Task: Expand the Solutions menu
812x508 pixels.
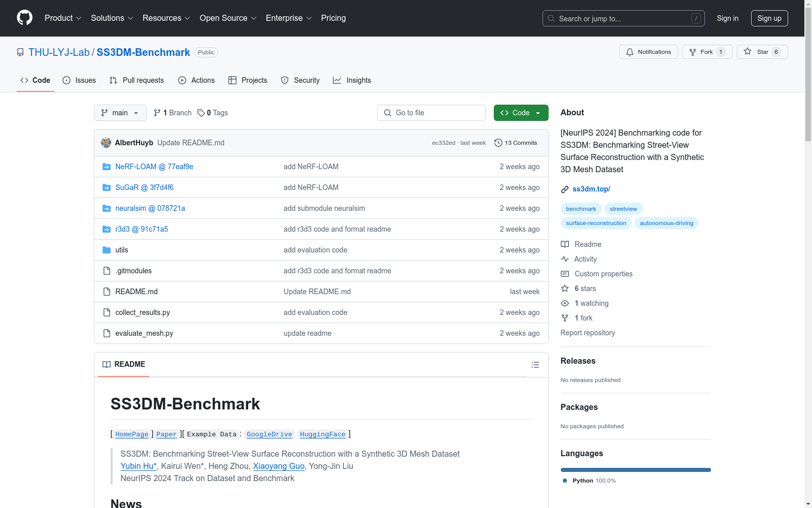Action: (112, 18)
